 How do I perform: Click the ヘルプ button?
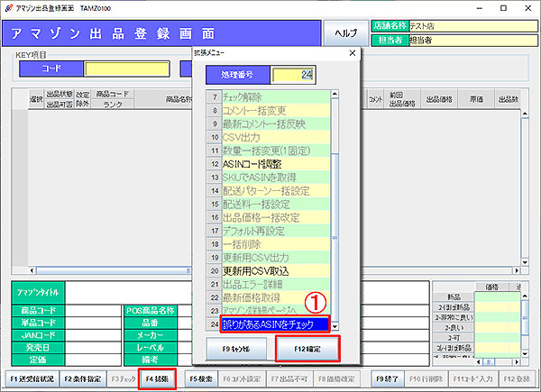tap(345, 32)
